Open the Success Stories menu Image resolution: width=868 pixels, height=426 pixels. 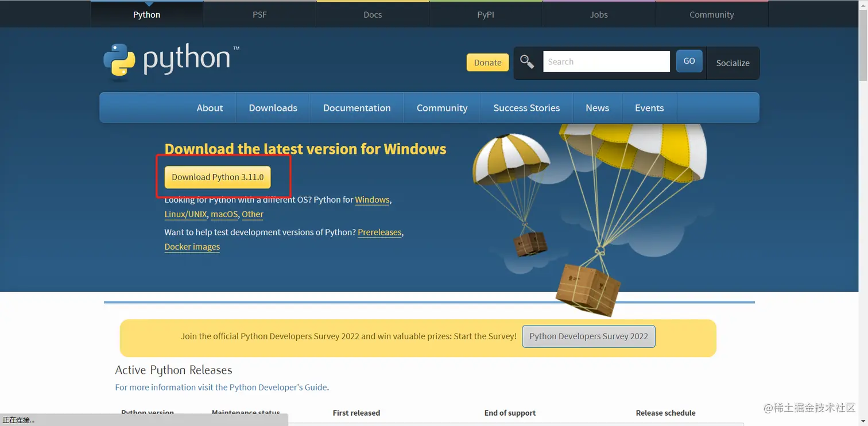(x=526, y=108)
